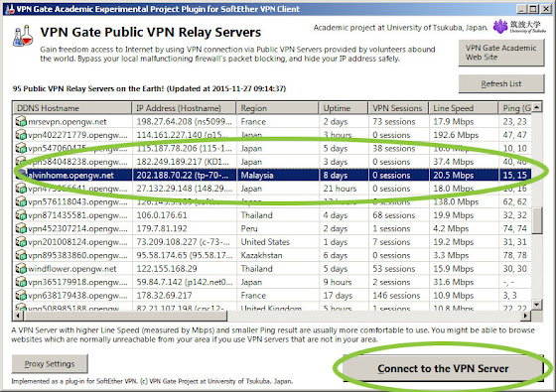Click the 53 sessions cell

(x=393, y=269)
